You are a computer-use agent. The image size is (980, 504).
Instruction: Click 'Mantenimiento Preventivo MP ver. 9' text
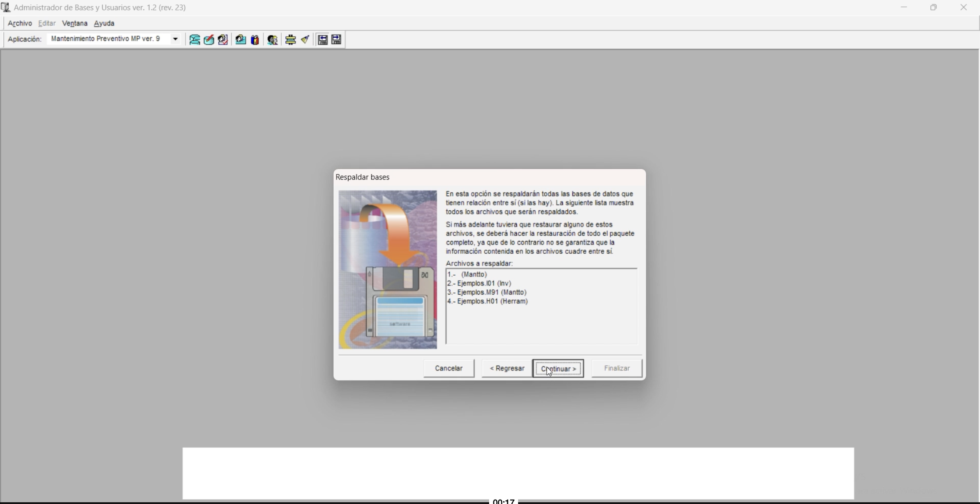coord(105,39)
